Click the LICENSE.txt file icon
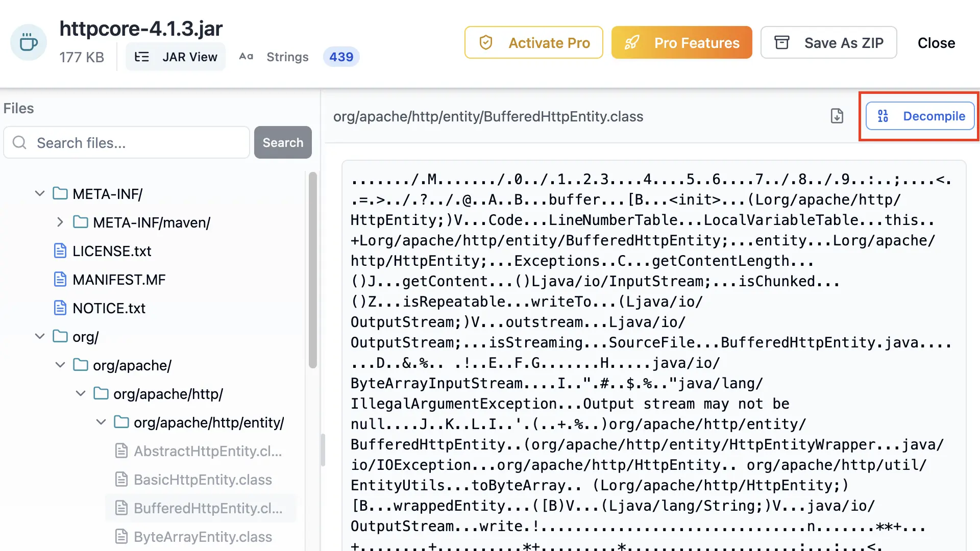This screenshot has width=980, height=551. (x=60, y=251)
